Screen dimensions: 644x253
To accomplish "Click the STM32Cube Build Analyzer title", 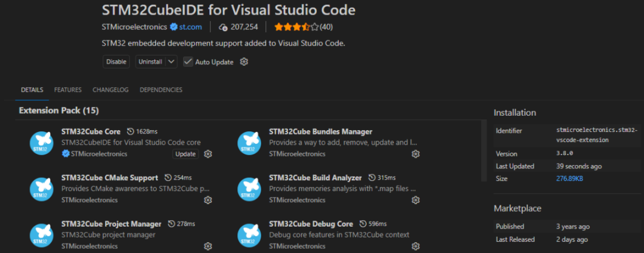I will click(315, 178).
